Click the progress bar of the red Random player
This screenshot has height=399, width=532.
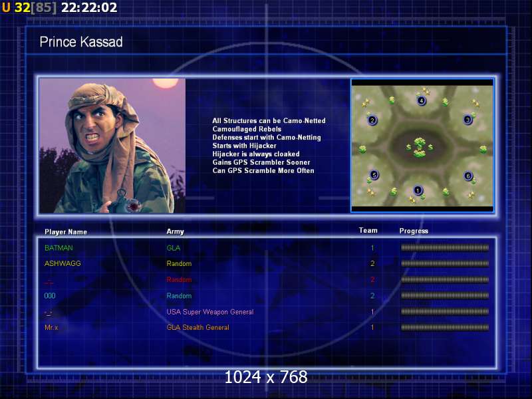[445, 279]
